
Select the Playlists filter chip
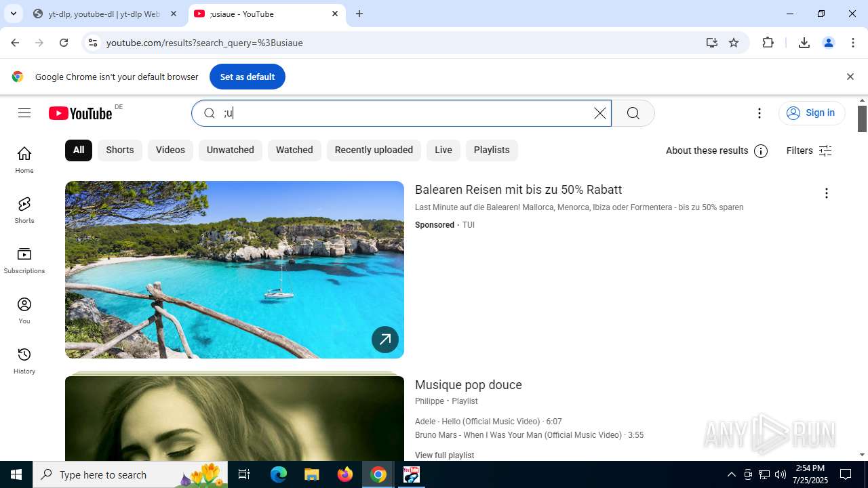[492, 150]
